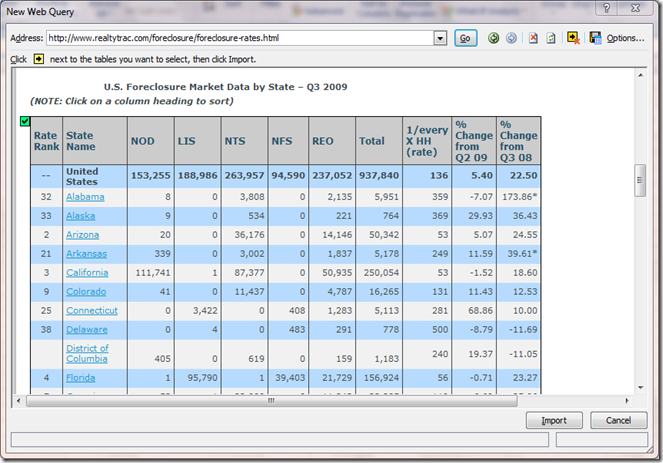The image size is (663, 463).
Task: Open the dialog Help question mark
Action: [x=607, y=8]
